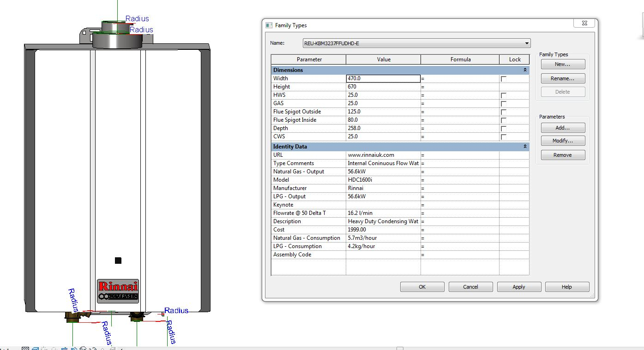Screen dimensions: 644x350
Task: Enable the Lock checkbox for Width
Action: click(504, 79)
